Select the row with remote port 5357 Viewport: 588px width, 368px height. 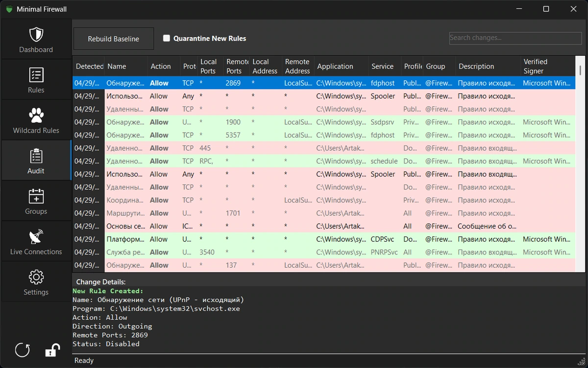[323, 135]
